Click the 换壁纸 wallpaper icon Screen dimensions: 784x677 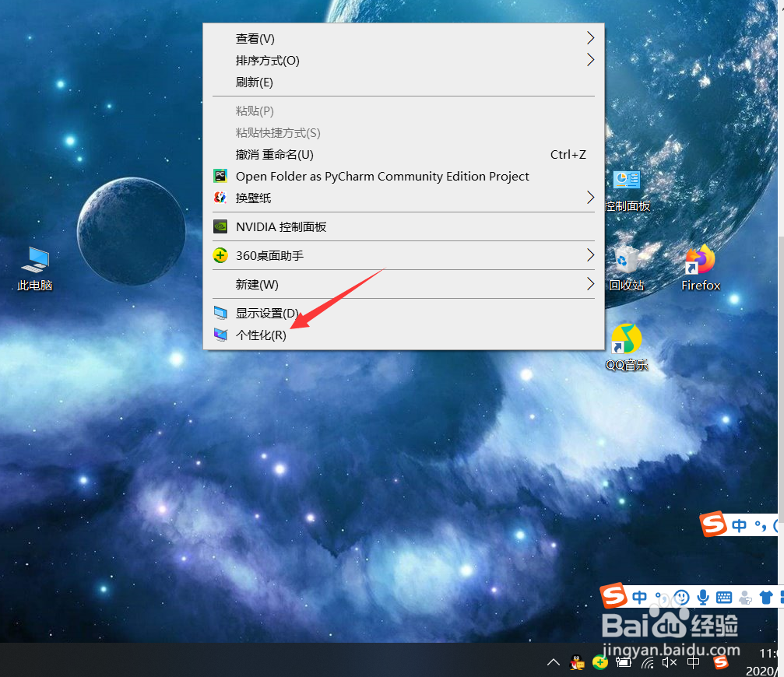pos(220,198)
